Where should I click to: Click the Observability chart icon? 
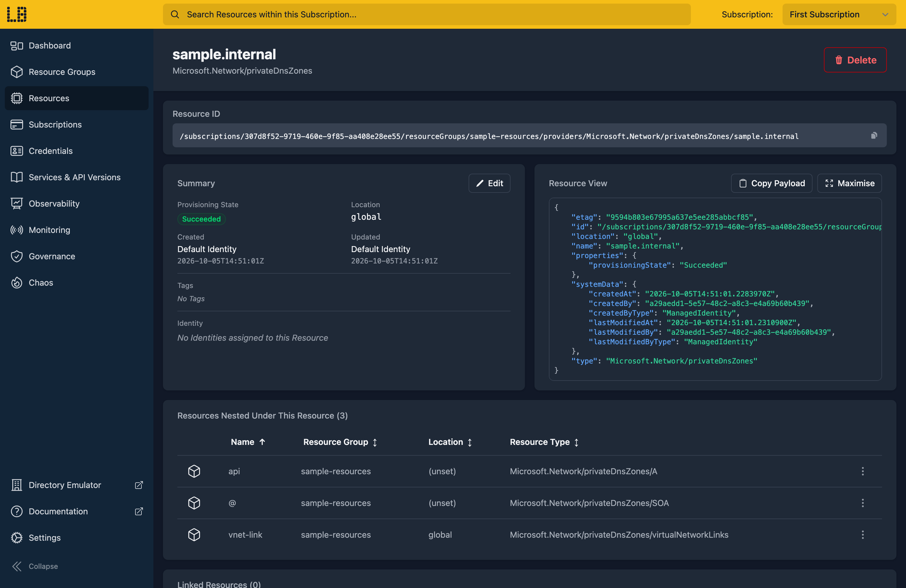(17, 204)
